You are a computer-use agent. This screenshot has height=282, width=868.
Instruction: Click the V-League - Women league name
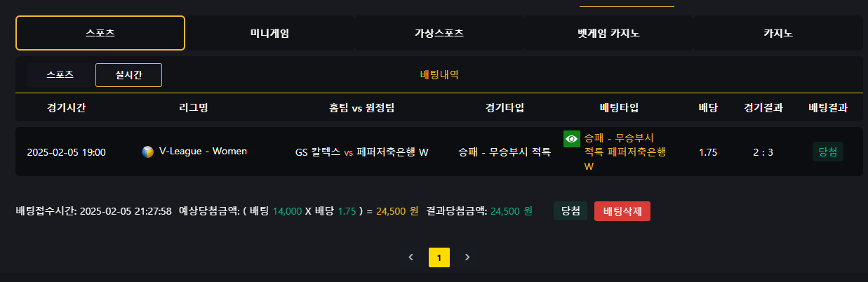coord(203,152)
